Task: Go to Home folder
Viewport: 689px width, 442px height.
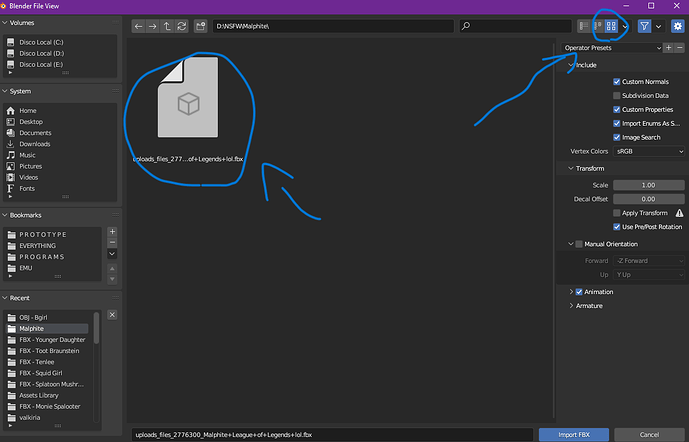Action: point(28,111)
